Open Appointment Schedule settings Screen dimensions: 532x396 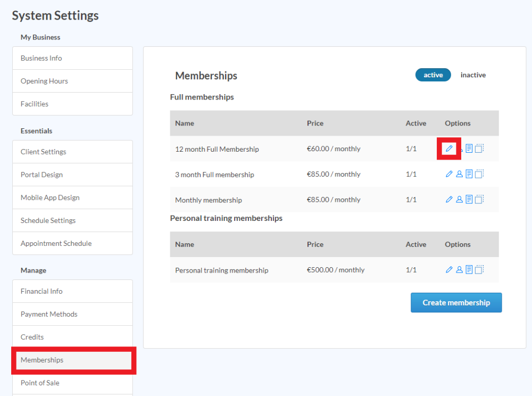(72, 243)
